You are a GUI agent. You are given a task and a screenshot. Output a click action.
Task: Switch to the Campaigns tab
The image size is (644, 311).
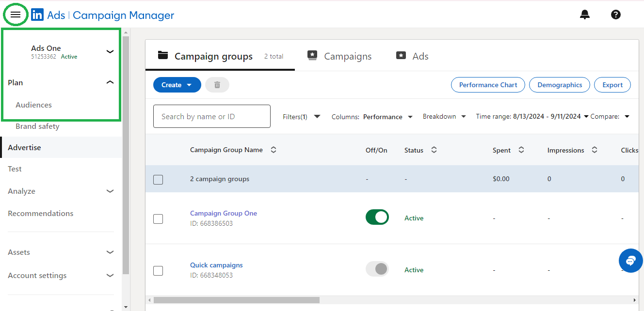339,56
